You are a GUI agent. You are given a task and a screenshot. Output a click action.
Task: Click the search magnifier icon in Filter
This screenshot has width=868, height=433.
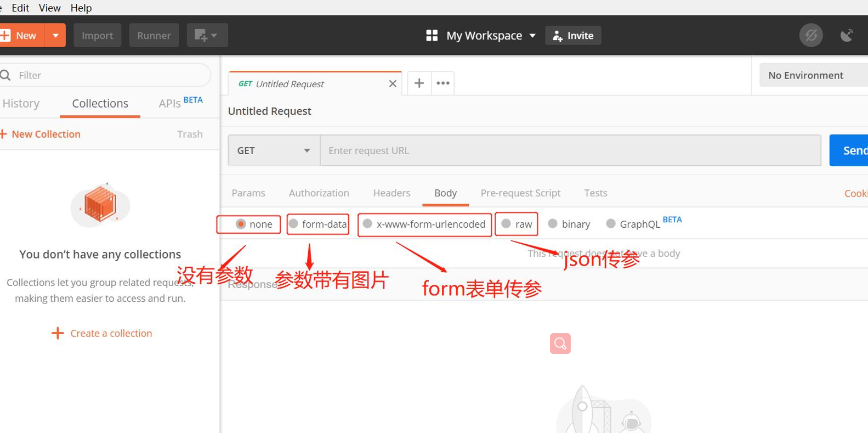(x=6, y=75)
